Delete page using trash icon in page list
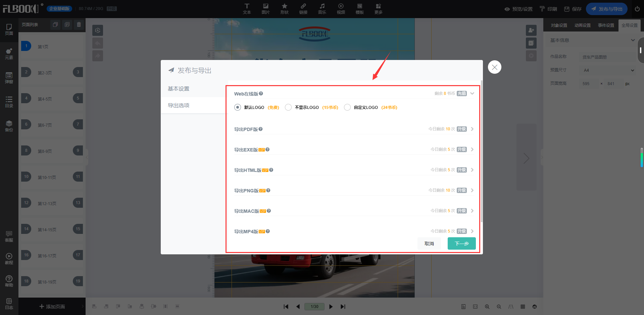This screenshot has width=644, height=315. tap(79, 24)
